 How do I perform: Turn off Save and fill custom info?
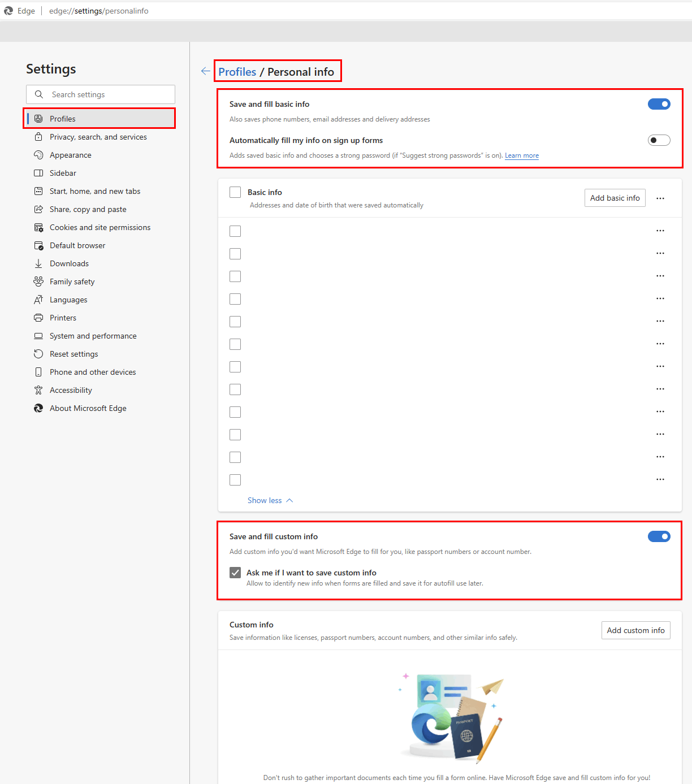659,536
